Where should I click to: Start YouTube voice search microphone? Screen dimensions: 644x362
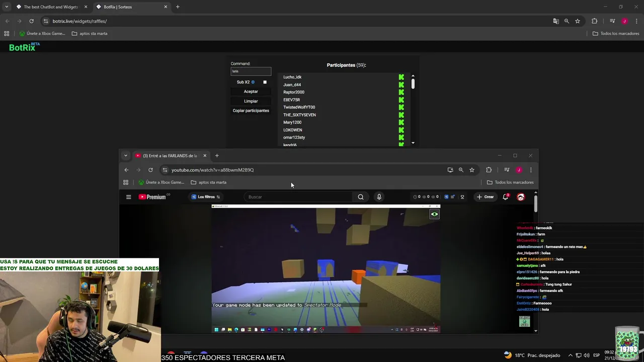point(379,197)
